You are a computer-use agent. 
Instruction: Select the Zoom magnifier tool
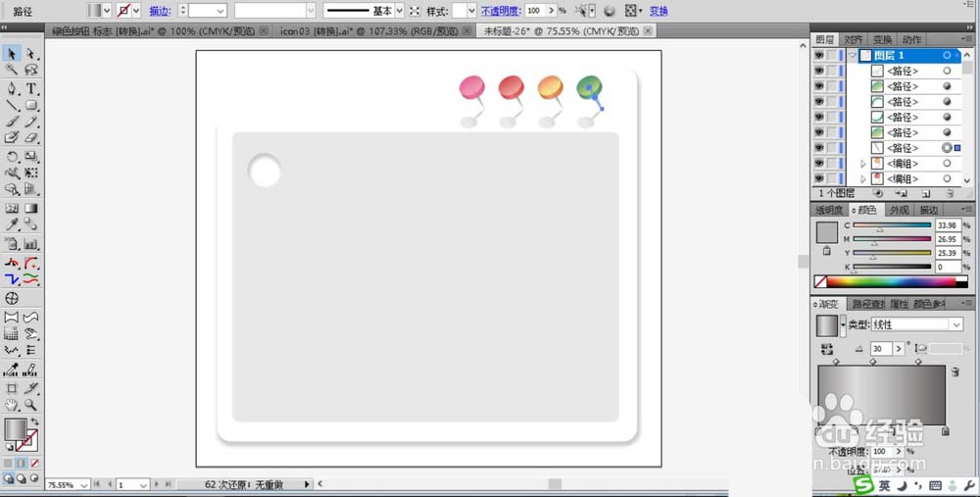click(30, 405)
